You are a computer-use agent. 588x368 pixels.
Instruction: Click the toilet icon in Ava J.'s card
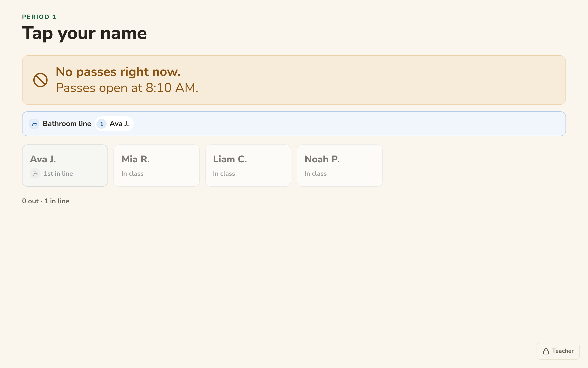tap(35, 173)
